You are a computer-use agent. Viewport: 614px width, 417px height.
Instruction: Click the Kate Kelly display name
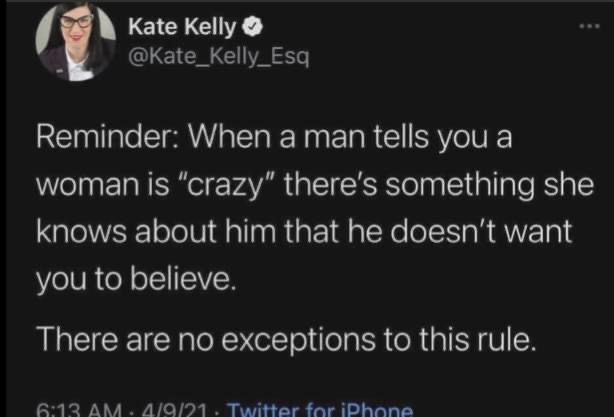coord(169,26)
